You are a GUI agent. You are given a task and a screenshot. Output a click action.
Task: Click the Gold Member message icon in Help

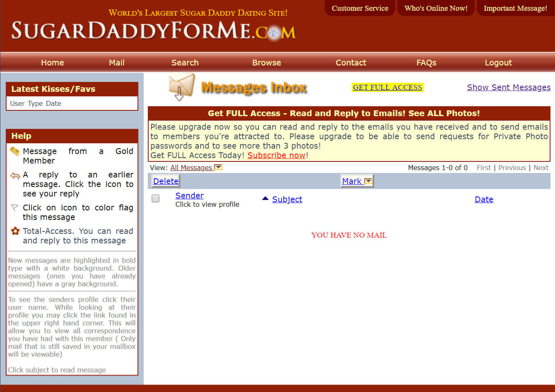coord(15,152)
